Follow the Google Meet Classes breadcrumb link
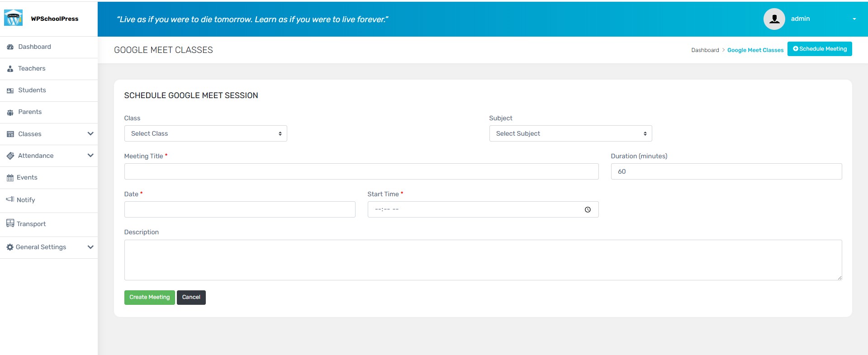Viewport: 868px width, 355px height. pos(755,50)
